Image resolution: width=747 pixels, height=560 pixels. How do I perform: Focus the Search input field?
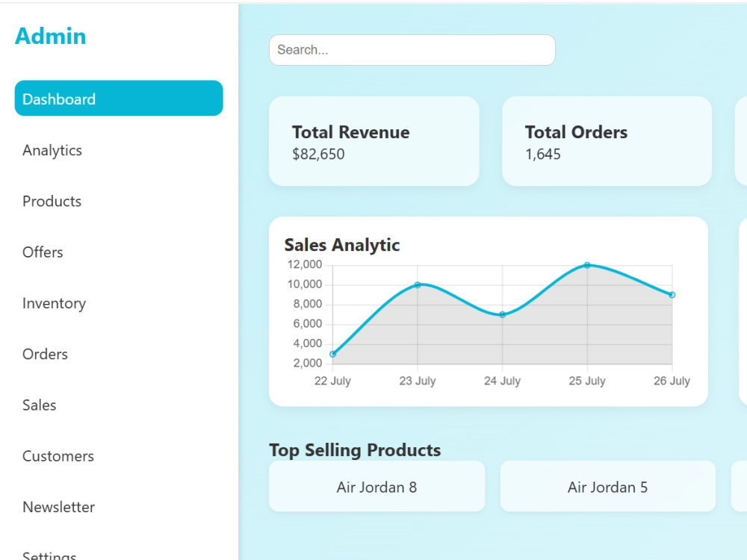[412, 50]
